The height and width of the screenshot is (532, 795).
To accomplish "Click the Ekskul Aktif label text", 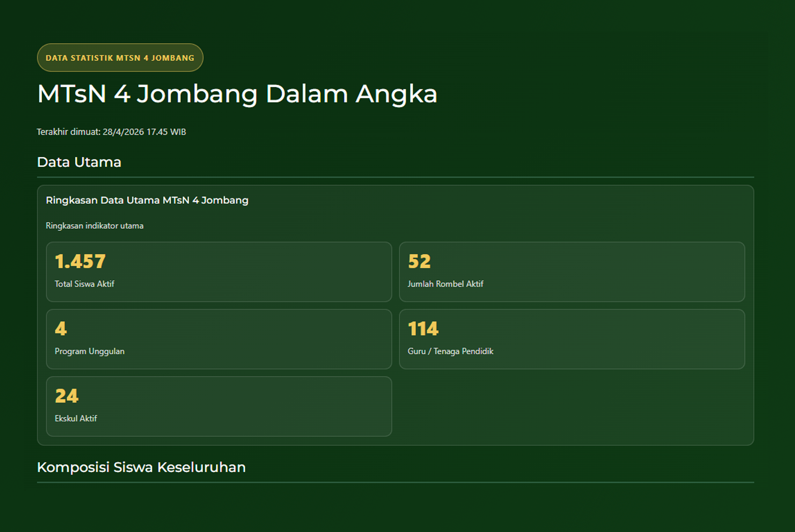I will pyautogui.click(x=76, y=418).
